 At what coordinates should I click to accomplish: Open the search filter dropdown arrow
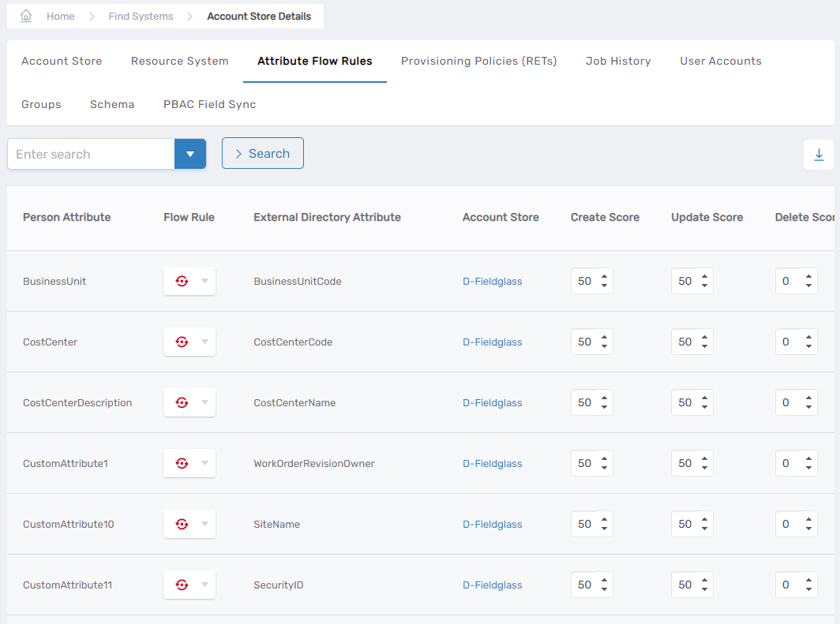click(190, 154)
